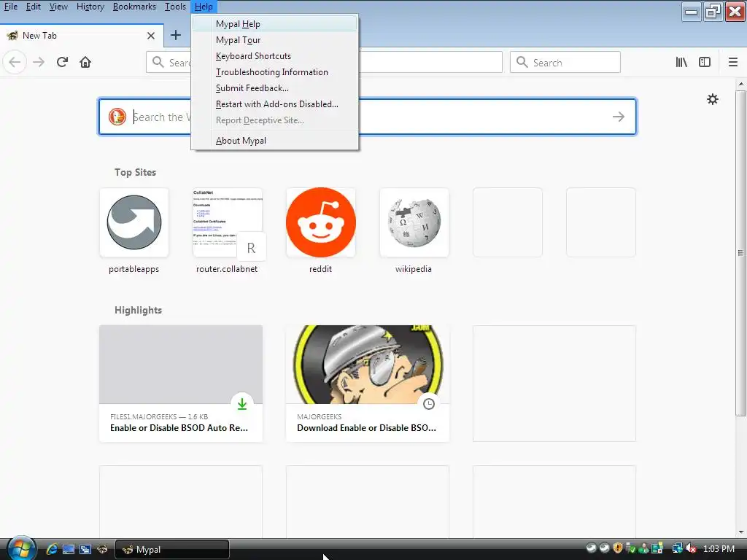Click the Back navigation arrow
Viewport: 747px width, 560px height.
[x=15, y=63]
